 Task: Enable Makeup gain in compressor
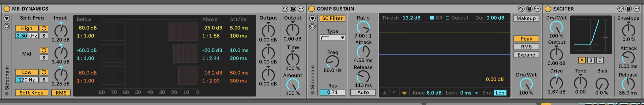526,18
